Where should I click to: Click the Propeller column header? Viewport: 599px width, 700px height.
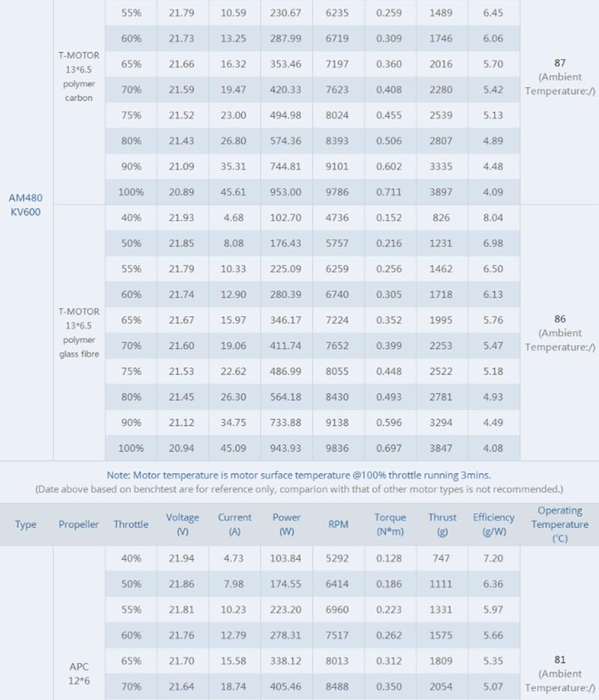click(79, 524)
